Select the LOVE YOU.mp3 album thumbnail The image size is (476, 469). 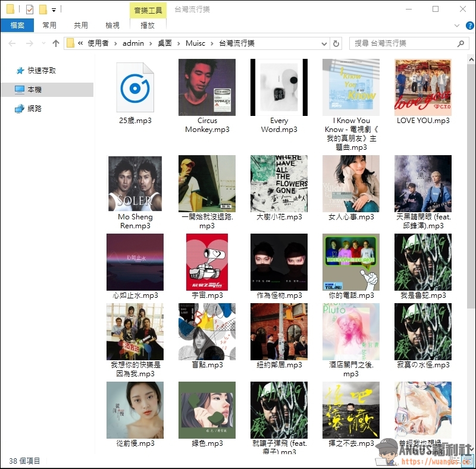[423, 87]
